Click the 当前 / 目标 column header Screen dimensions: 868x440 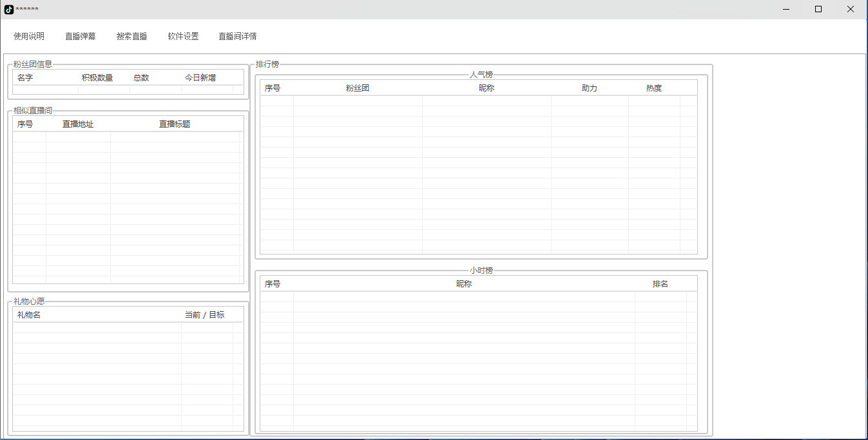205,315
